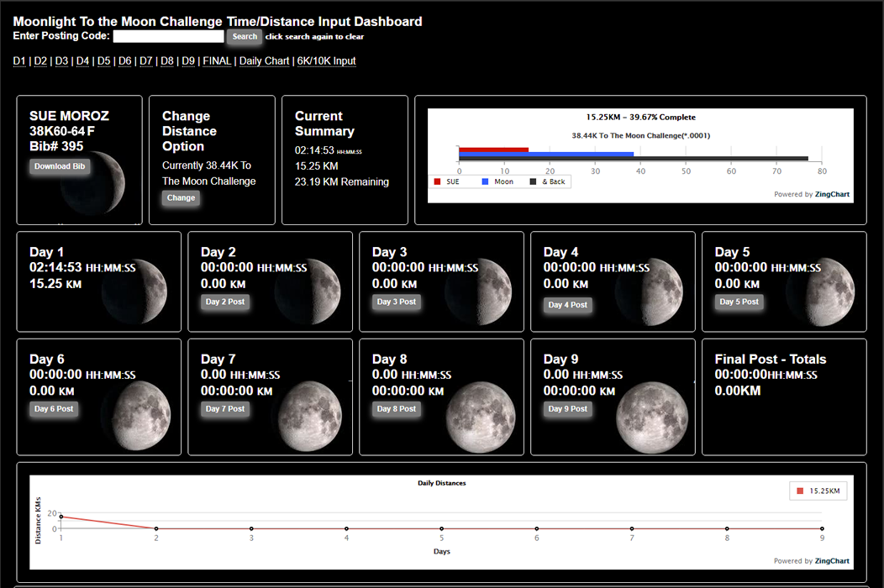Click the dark & Back bar in chart
The width and height of the screenshot is (884, 588).
[634, 159]
